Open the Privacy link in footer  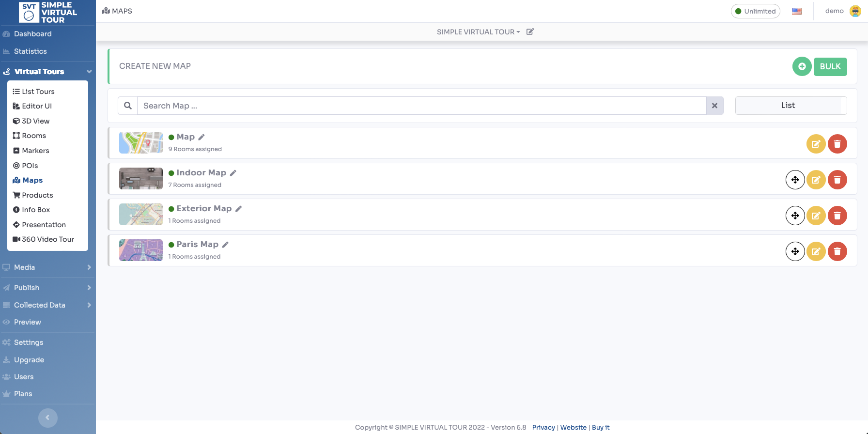pyautogui.click(x=543, y=427)
